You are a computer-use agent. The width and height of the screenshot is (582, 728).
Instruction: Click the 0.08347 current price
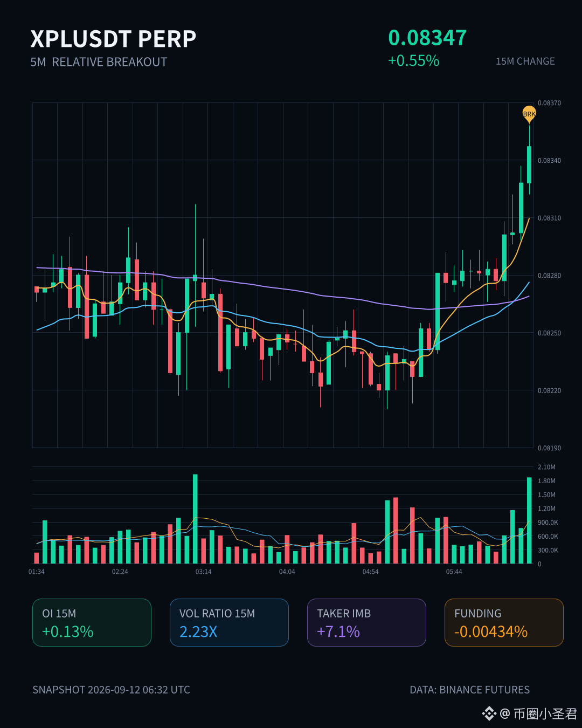(427, 38)
